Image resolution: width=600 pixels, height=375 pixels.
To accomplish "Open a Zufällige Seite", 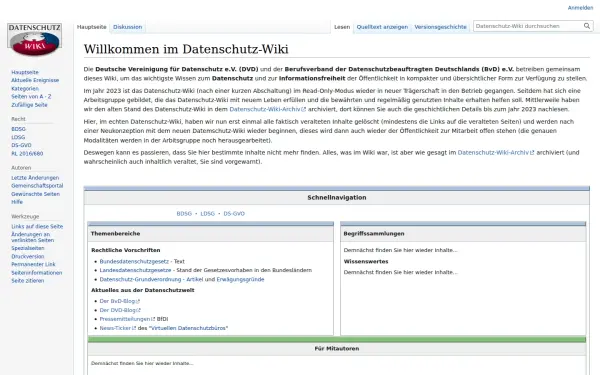I will point(29,105).
